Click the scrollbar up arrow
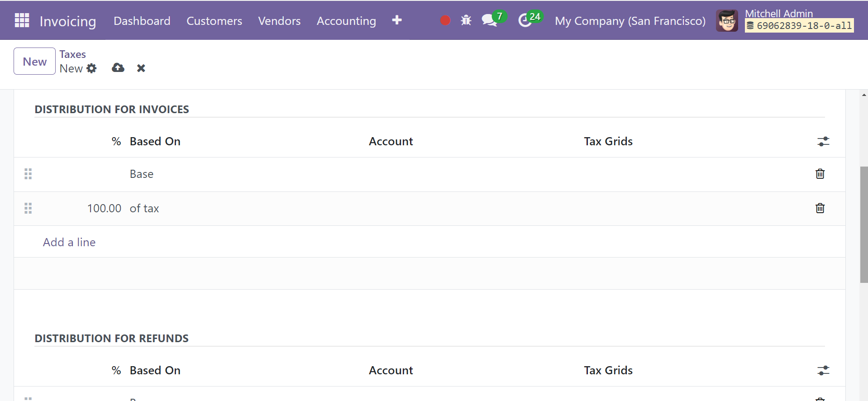Image resolution: width=868 pixels, height=401 pixels. pos(864,95)
